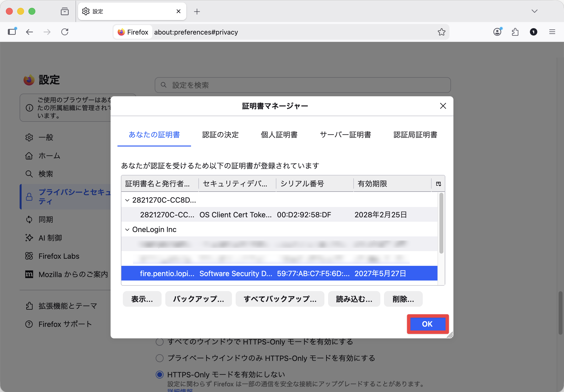Image resolution: width=564 pixels, height=392 pixels.
Task: Collapse the OneLogin Inc certificate group
Action: pyautogui.click(x=127, y=230)
